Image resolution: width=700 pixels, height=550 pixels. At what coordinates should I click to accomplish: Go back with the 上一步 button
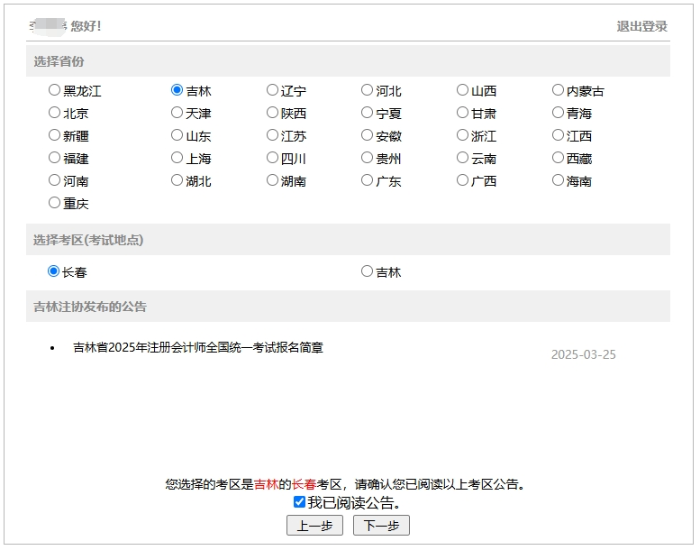(x=314, y=526)
